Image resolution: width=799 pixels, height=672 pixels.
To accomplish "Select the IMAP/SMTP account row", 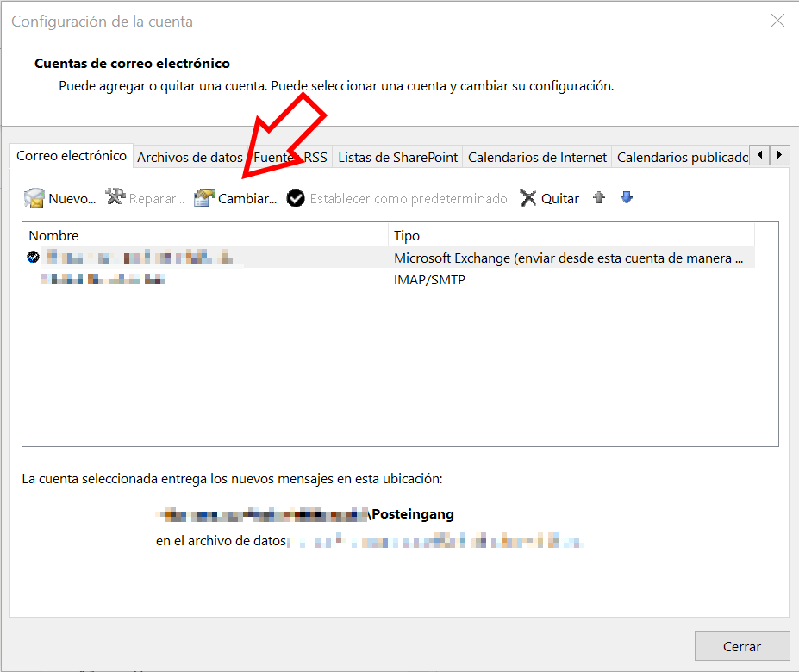I will 388,279.
